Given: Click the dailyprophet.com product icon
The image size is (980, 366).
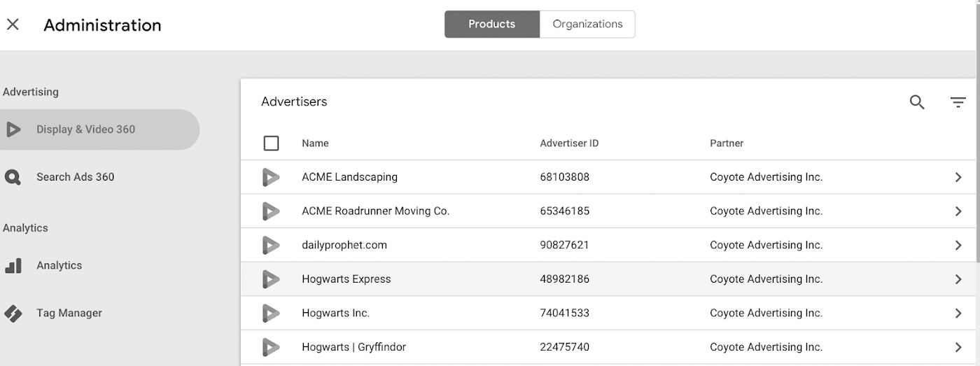Looking at the screenshot, I should (270, 245).
